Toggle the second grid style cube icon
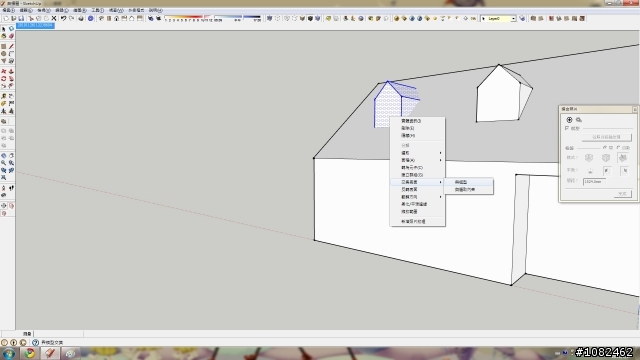The image size is (640, 360). [606, 158]
